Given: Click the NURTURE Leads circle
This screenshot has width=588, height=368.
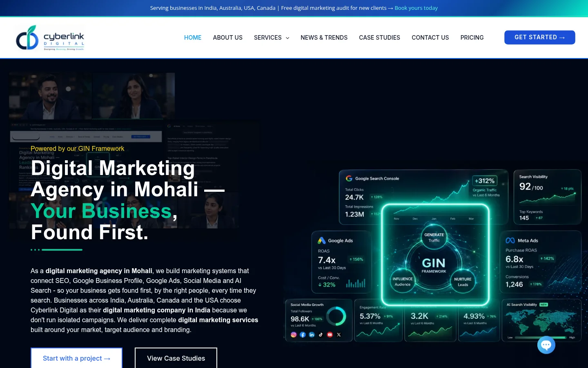Looking at the screenshot, I should coord(463,281).
